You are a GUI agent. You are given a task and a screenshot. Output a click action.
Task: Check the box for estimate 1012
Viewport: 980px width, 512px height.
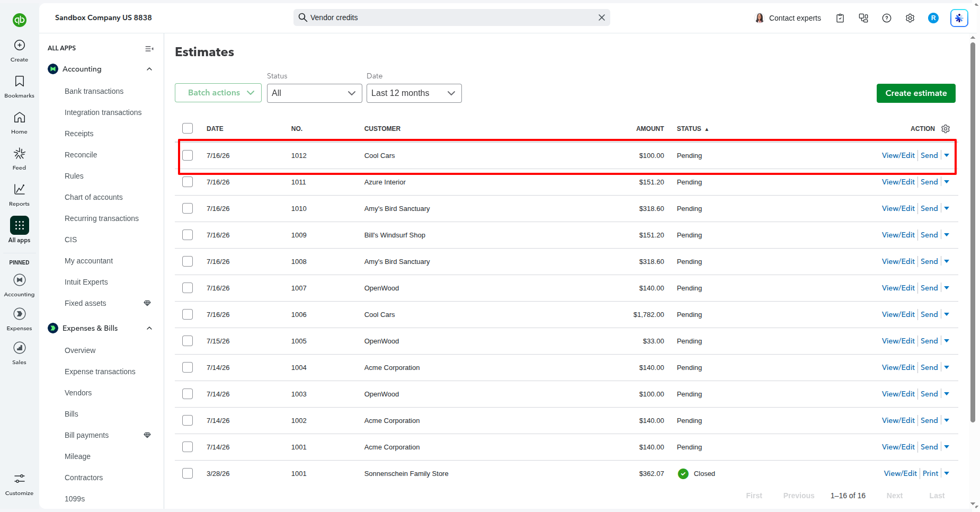click(x=188, y=155)
